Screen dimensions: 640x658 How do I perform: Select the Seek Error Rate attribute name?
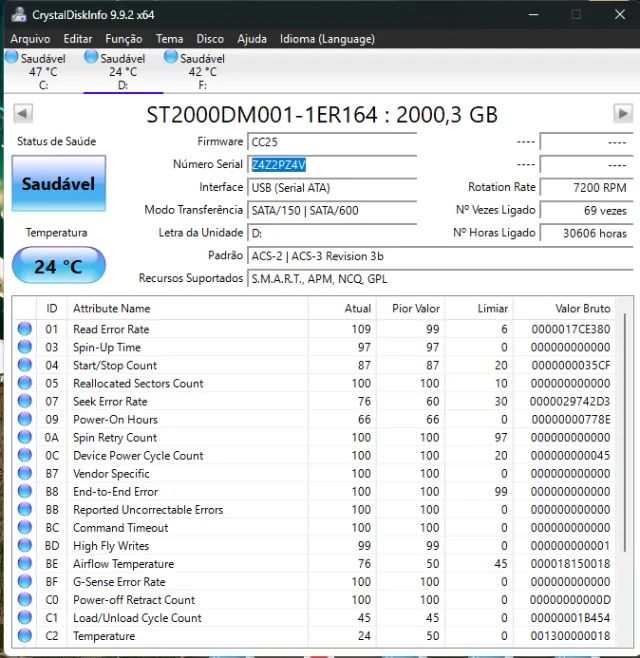[110, 401]
